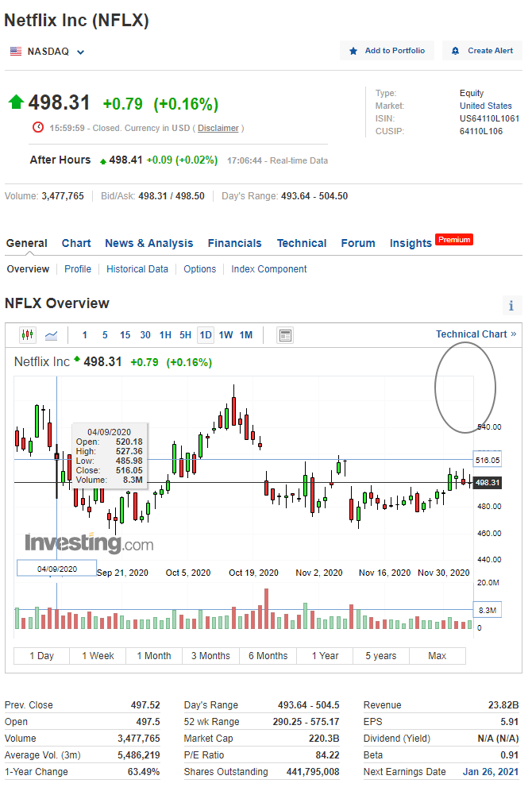Screen dimensions: 532x791
Task: Set chart interval to 1M
Action: click(246, 335)
